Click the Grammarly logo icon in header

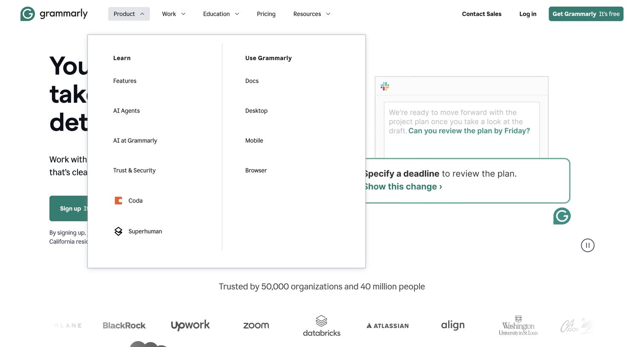(x=28, y=14)
